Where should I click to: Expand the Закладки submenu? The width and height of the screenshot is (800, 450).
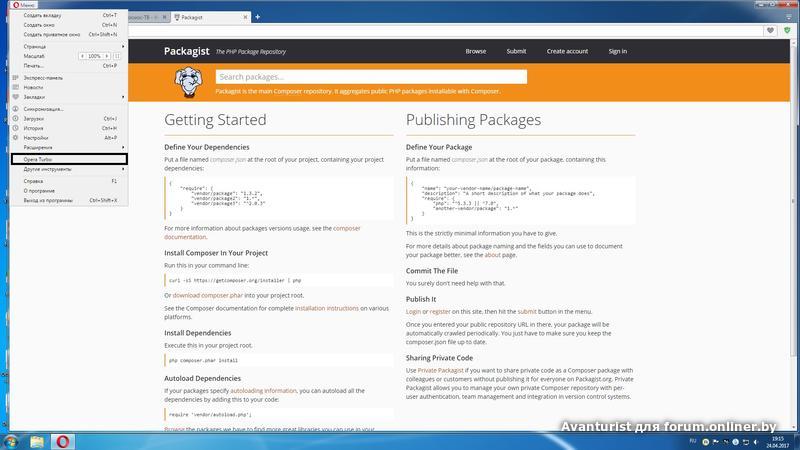tap(69, 97)
